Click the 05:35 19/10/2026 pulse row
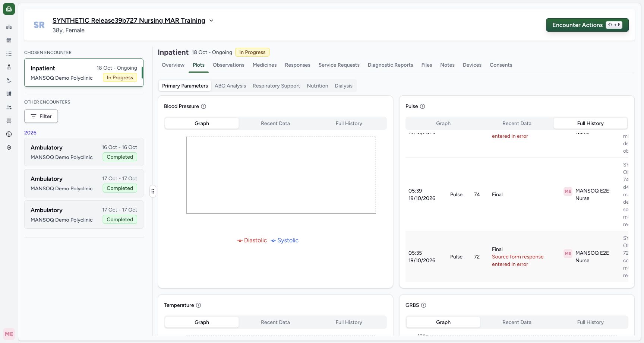This screenshot has height=343, width=644. [517, 257]
